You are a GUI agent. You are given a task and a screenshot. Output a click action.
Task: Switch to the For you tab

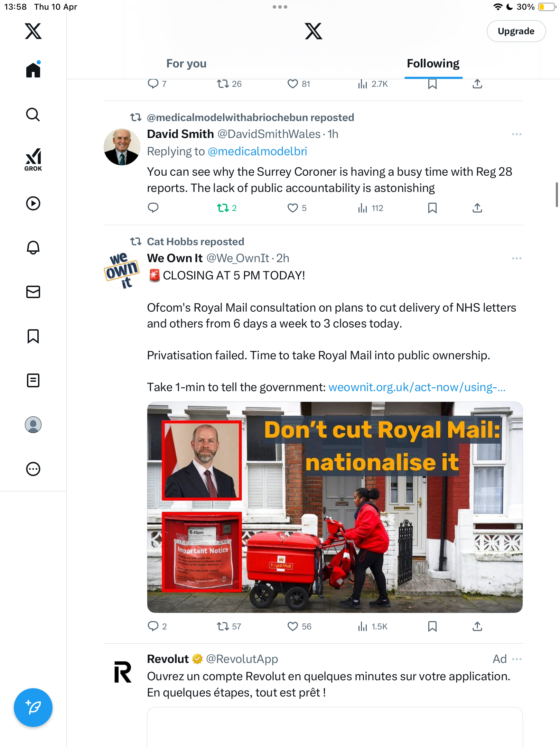click(x=186, y=64)
